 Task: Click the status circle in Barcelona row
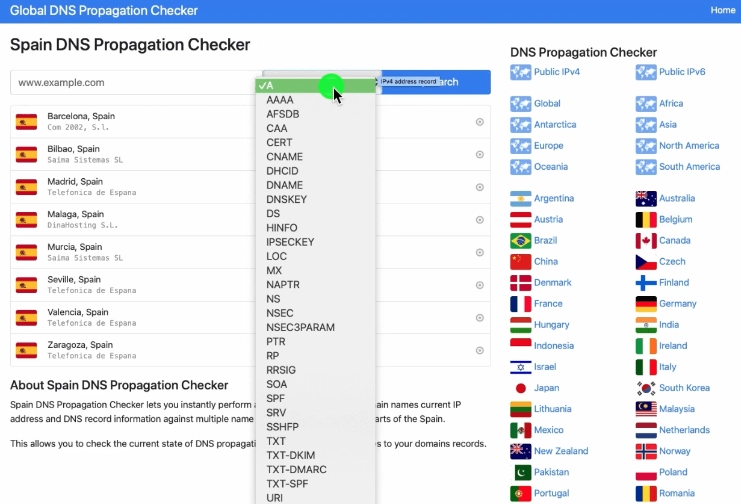480,122
